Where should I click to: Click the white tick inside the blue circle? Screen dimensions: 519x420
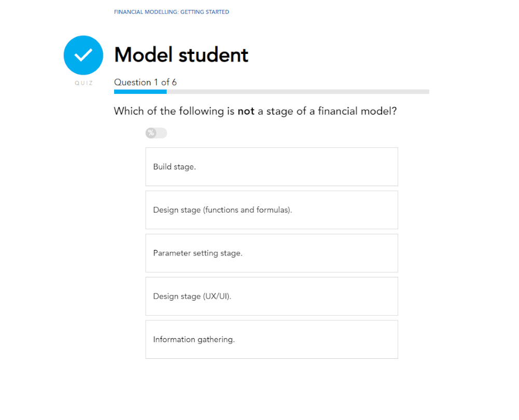(x=83, y=54)
